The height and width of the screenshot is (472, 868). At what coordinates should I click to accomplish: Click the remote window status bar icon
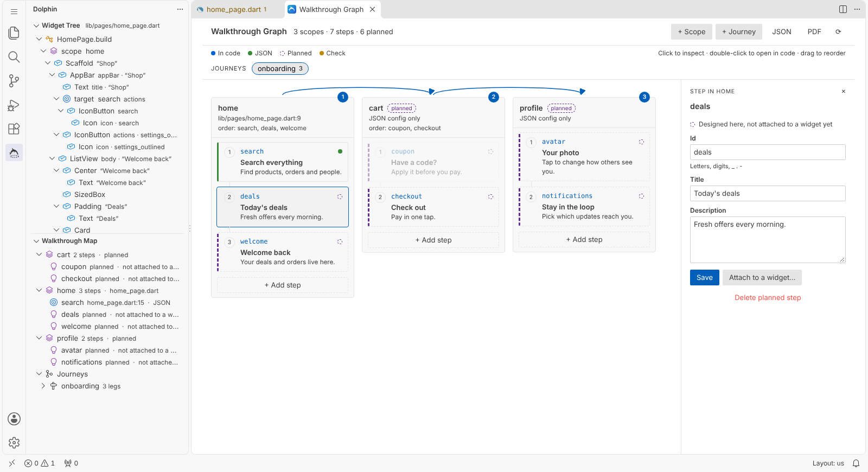point(12,463)
